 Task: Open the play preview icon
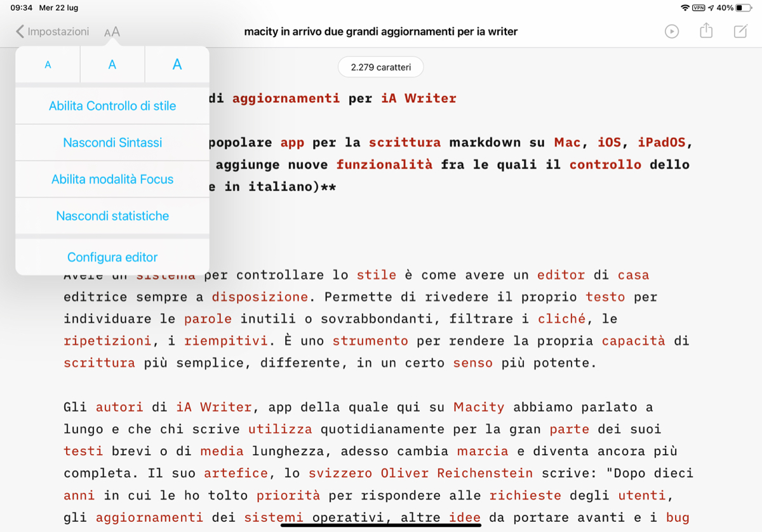[672, 31]
